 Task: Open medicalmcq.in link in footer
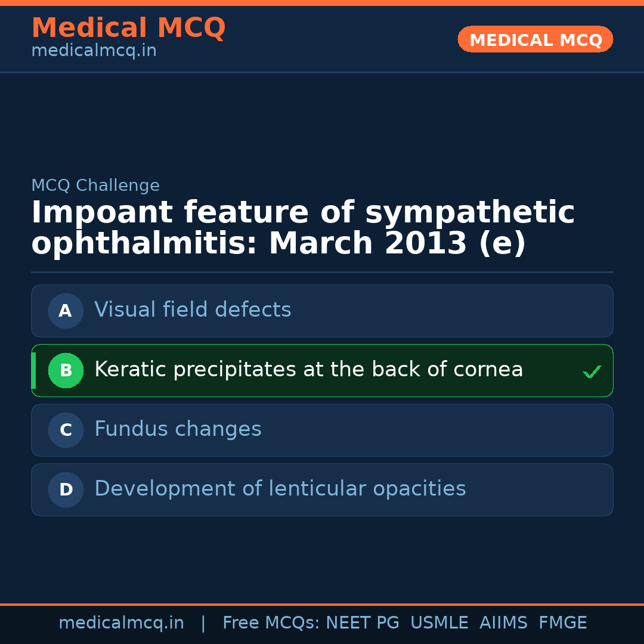click(x=121, y=623)
